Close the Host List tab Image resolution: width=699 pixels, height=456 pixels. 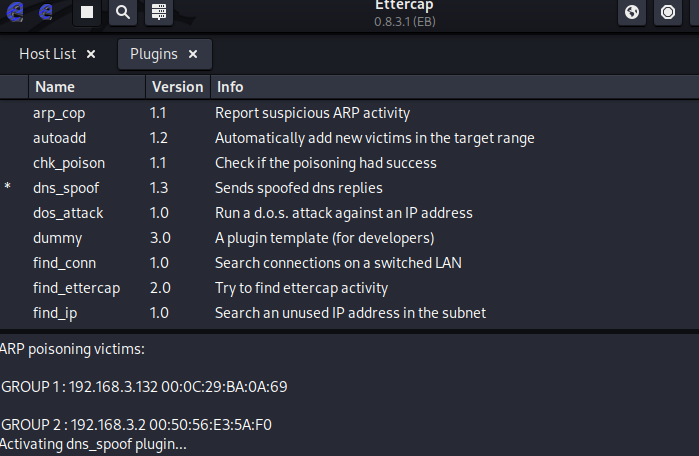click(91, 54)
